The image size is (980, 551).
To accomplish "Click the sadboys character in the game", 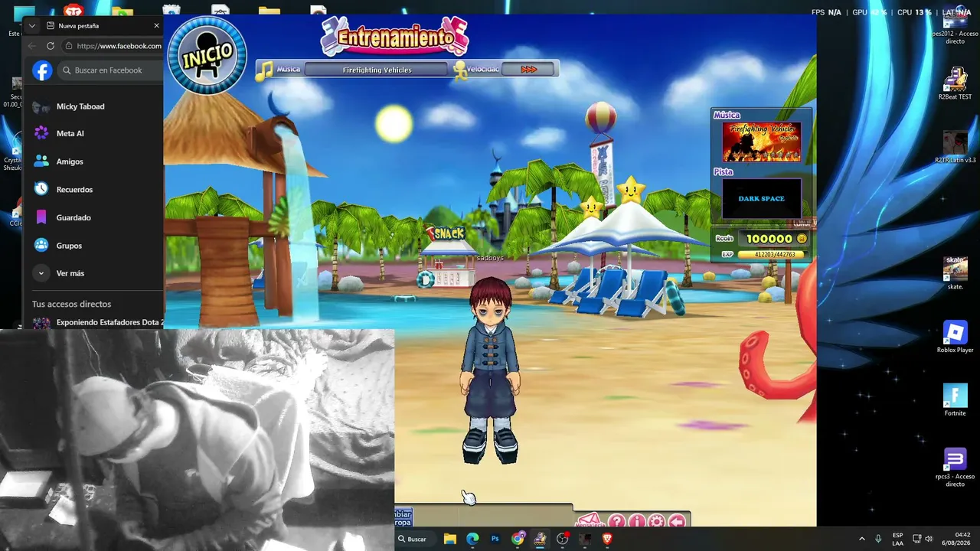I will pyautogui.click(x=490, y=371).
